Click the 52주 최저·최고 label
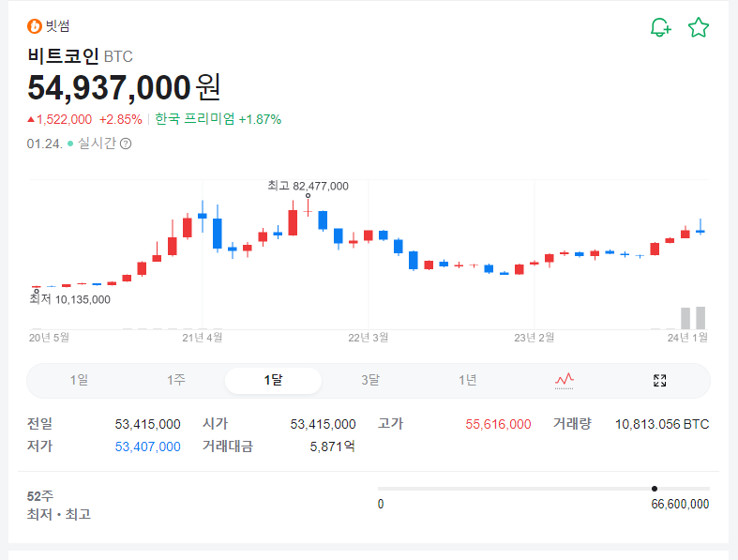This screenshot has width=738, height=560. point(59,506)
